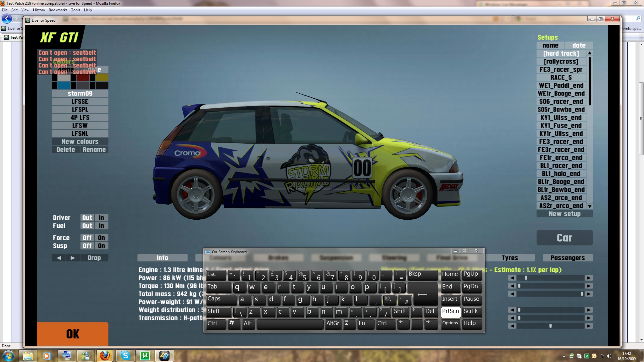Open the Tyres tab
644x362 pixels.
(x=510, y=258)
